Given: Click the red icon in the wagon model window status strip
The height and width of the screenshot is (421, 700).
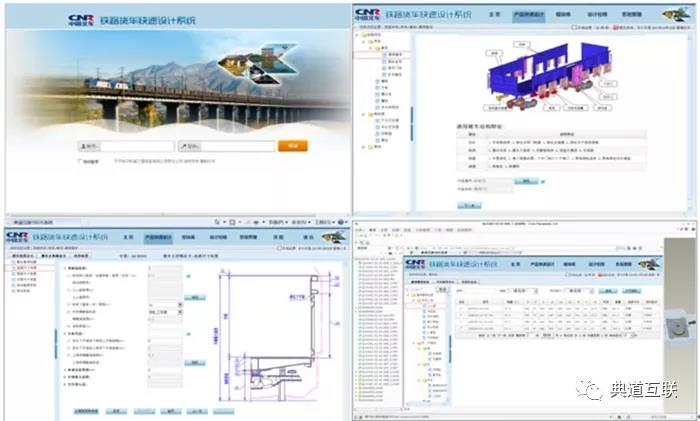Looking at the screenshot, I should coord(616,28).
